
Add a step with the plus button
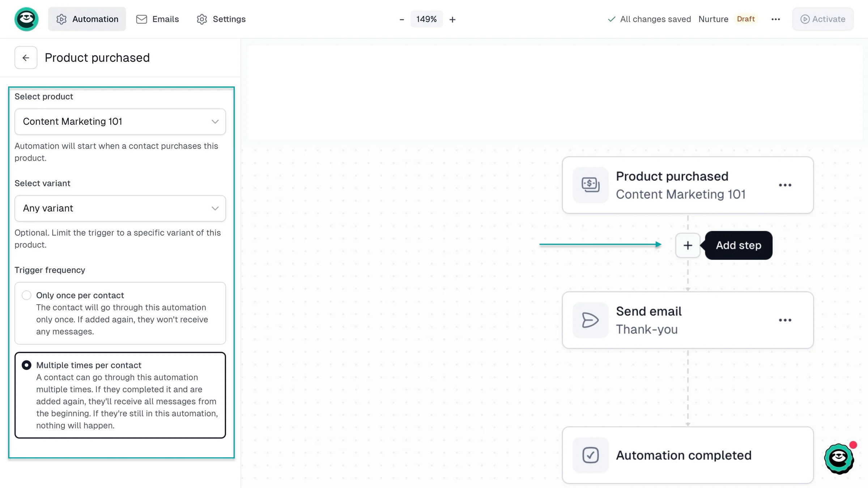pyautogui.click(x=688, y=245)
